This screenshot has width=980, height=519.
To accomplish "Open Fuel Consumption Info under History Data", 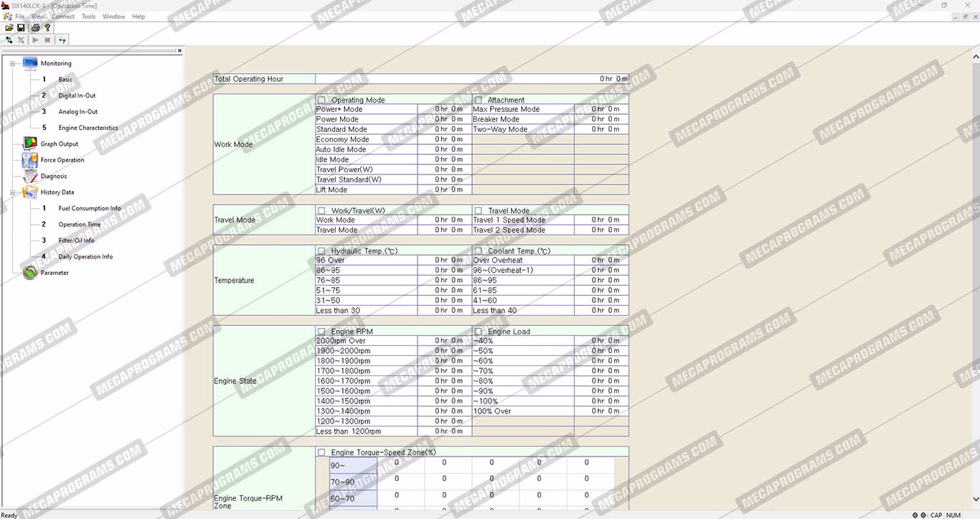I will pos(90,208).
